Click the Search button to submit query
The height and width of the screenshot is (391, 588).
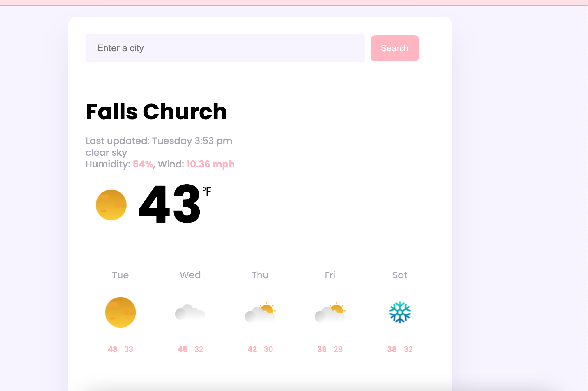(x=395, y=48)
